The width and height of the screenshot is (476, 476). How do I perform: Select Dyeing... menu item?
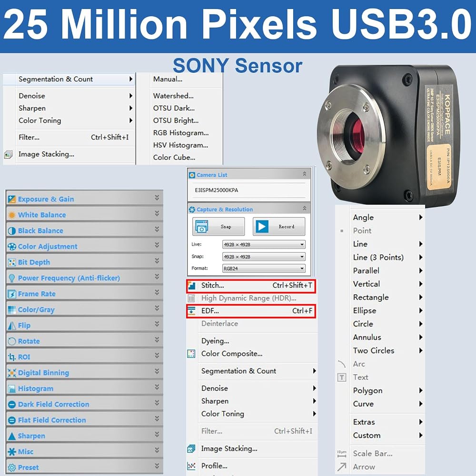[215, 341]
